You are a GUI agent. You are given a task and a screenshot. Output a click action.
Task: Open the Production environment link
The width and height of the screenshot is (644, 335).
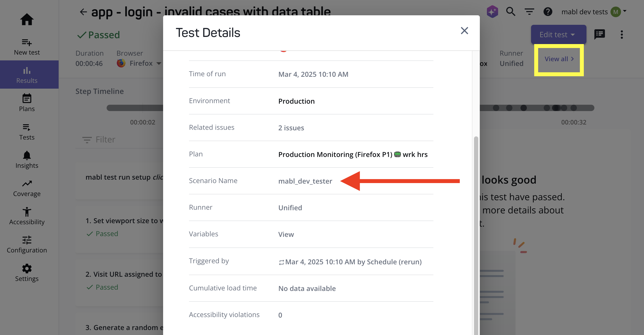point(296,101)
